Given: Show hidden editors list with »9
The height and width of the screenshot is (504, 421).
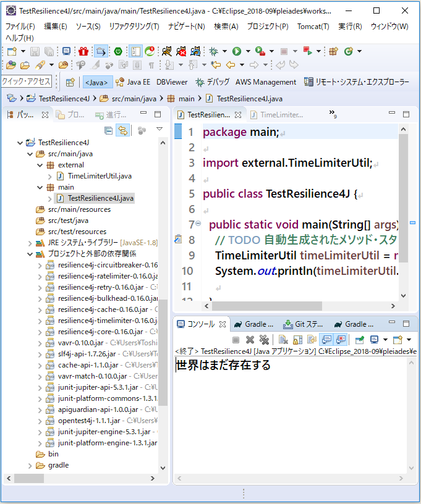Looking at the screenshot, I should 333,114.
